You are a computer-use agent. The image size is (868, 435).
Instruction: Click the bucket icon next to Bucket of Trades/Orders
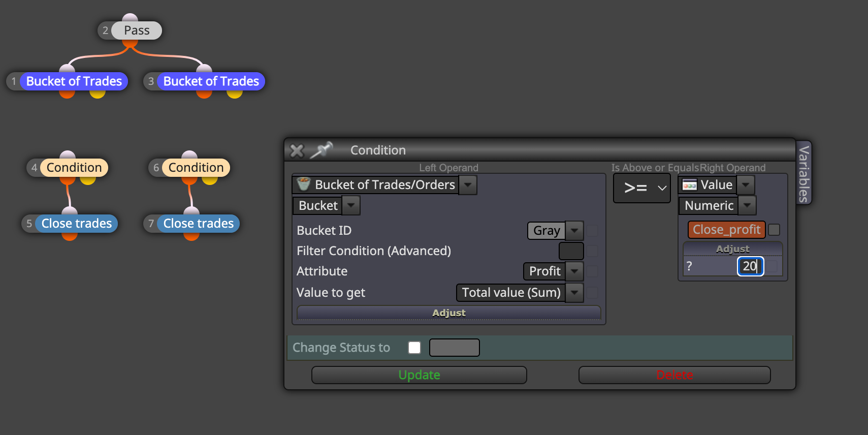point(304,184)
